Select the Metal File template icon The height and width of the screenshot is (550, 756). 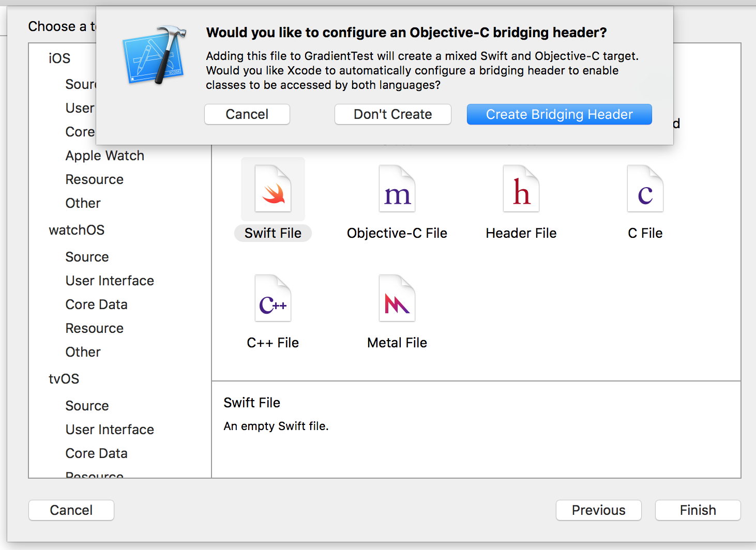tap(397, 299)
